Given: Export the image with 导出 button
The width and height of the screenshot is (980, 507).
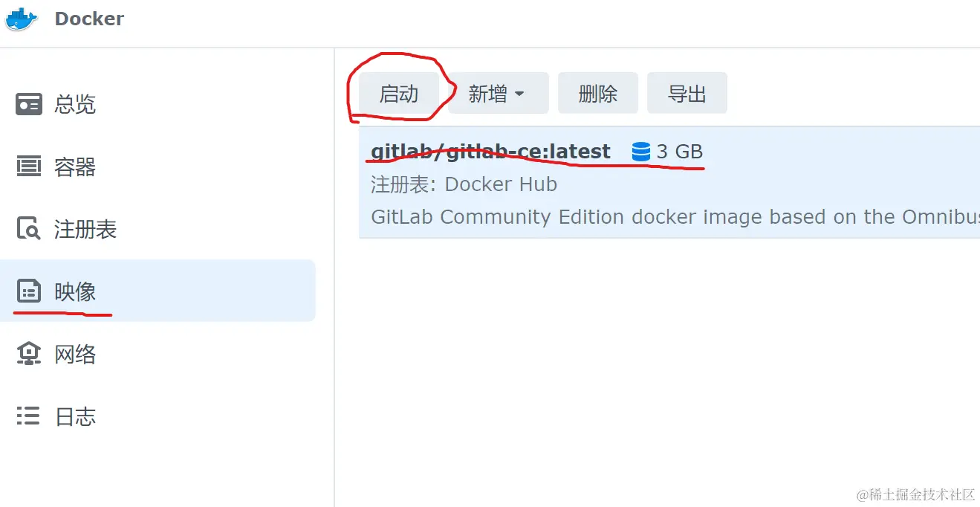Looking at the screenshot, I should 687,93.
